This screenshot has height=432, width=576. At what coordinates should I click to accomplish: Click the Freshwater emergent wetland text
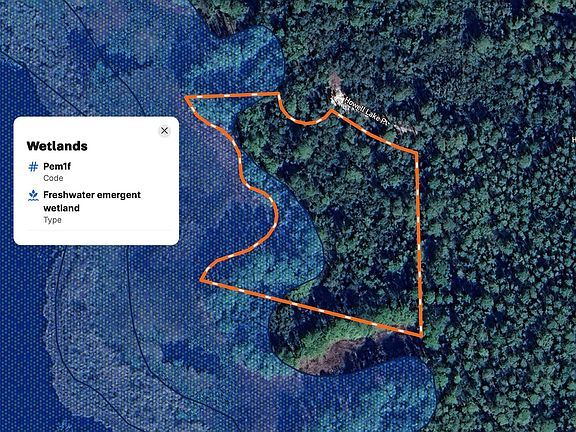[x=92, y=201]
